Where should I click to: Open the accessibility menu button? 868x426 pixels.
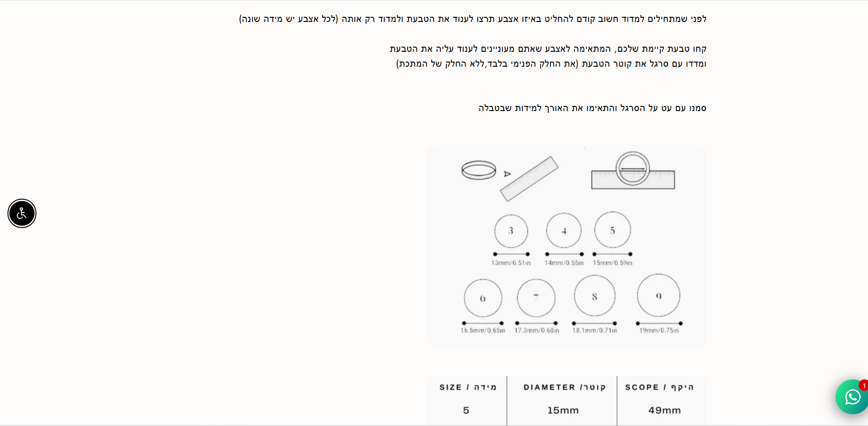[x=22, y=214]
